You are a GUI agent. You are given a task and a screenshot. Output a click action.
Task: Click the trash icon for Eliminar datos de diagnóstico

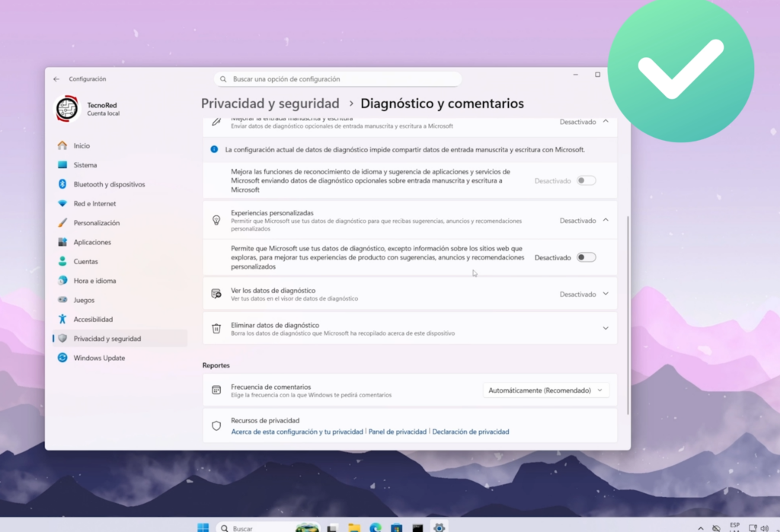(216, 328)
